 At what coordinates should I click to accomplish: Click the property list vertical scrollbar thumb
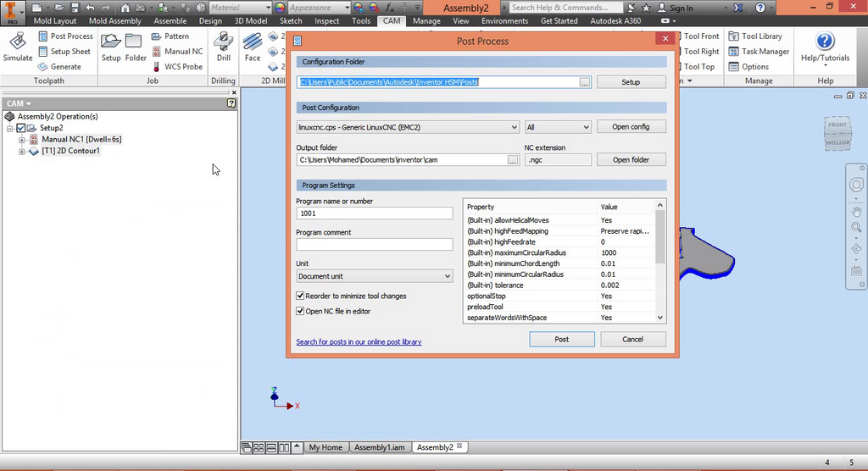pos(659,237)
